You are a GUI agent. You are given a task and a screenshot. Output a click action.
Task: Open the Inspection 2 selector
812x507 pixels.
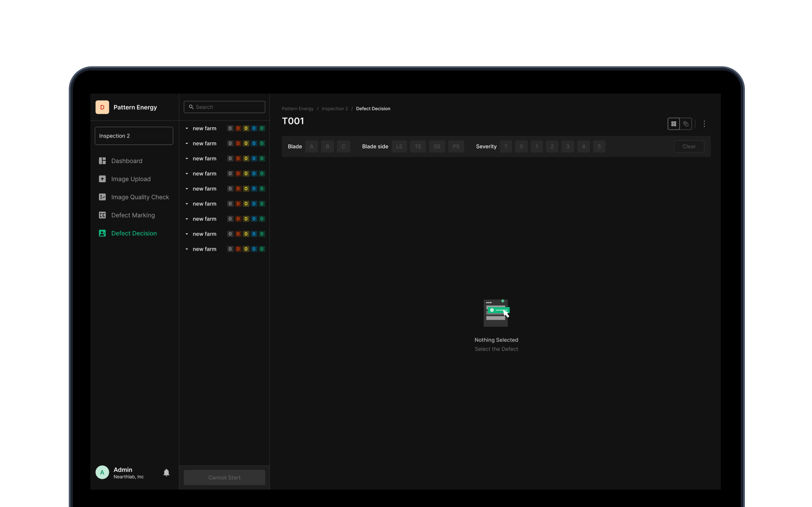134,136
